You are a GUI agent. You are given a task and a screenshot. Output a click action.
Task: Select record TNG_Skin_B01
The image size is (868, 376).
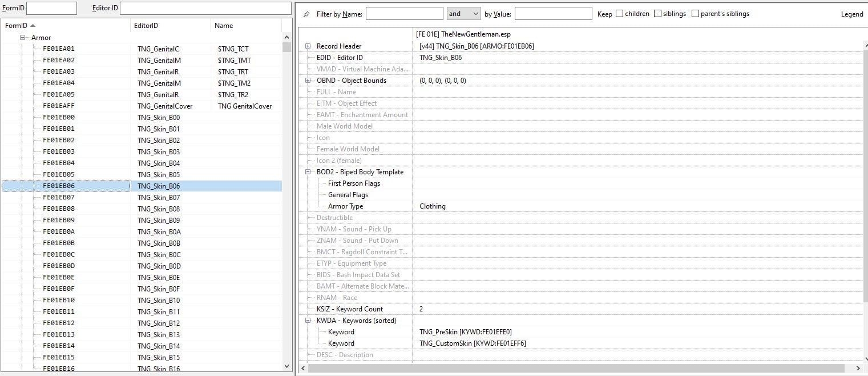(142, 129)
